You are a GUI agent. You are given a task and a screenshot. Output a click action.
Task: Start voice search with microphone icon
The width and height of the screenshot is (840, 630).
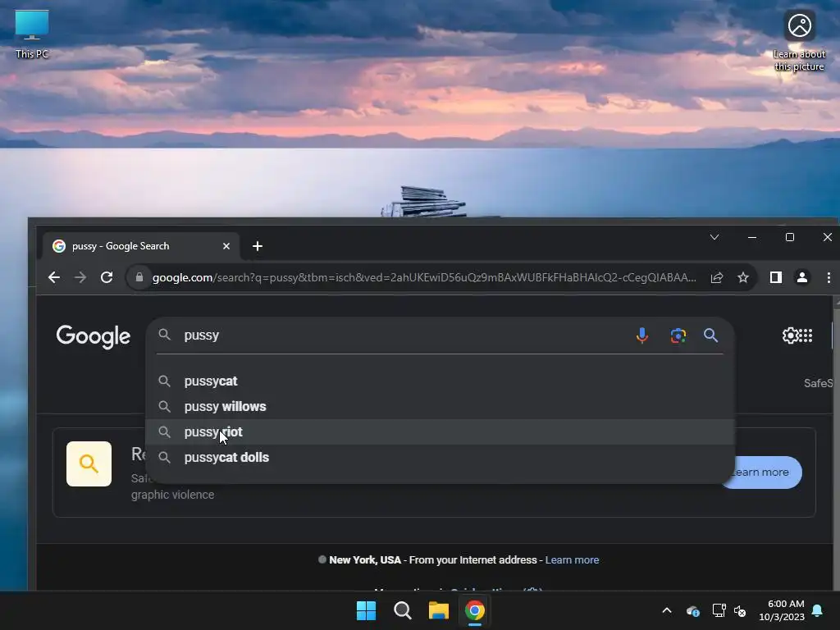(641, 336)
